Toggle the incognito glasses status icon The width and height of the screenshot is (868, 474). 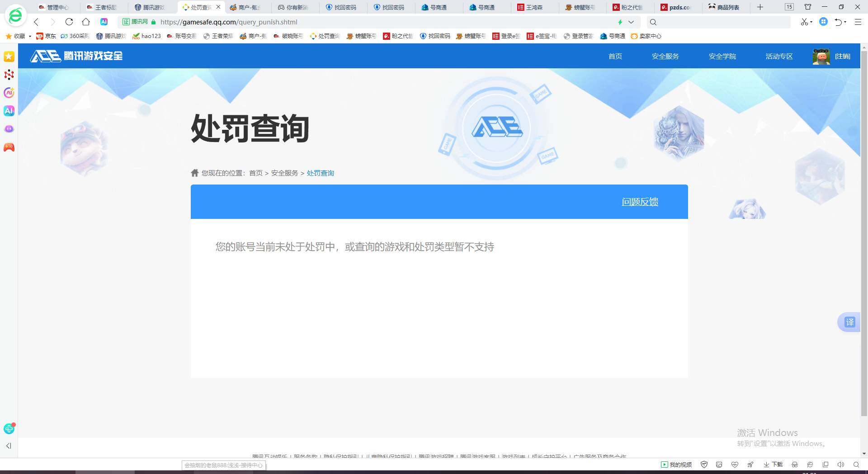(795, 465)
